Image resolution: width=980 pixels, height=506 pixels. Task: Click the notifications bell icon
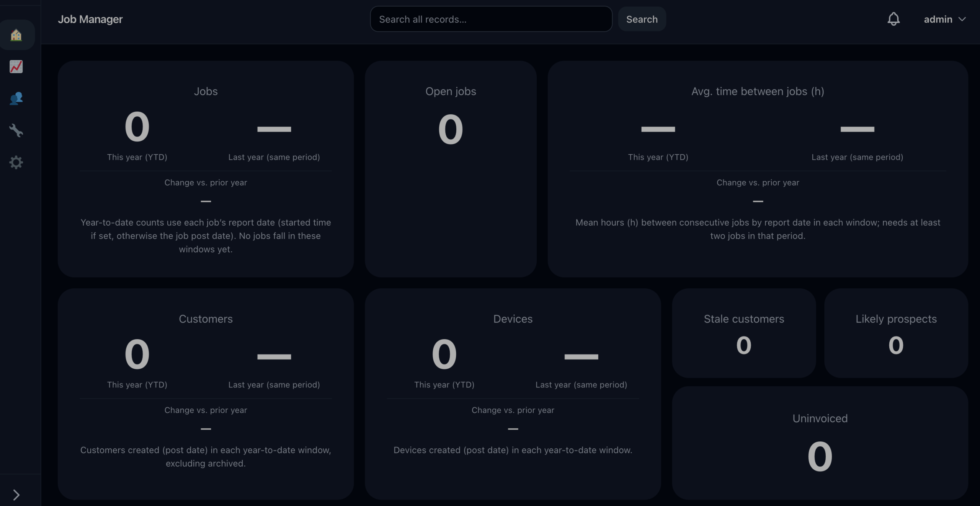coord(893,19)
